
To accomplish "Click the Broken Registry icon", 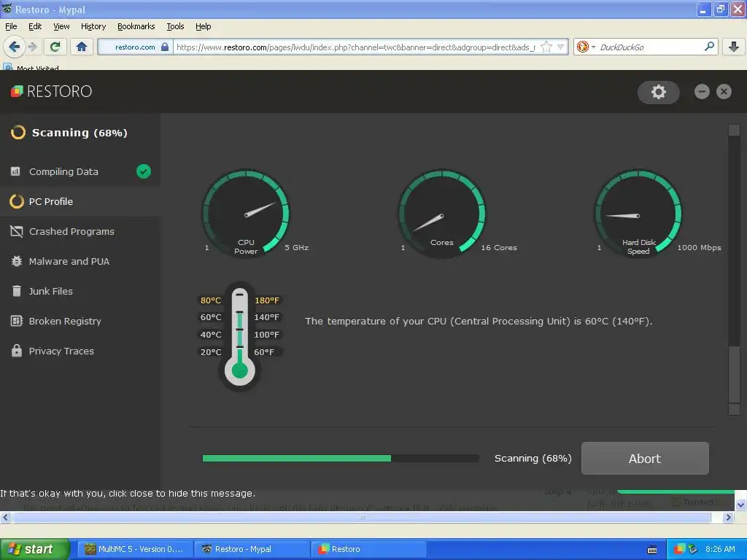I will click(x=16, y=321).
